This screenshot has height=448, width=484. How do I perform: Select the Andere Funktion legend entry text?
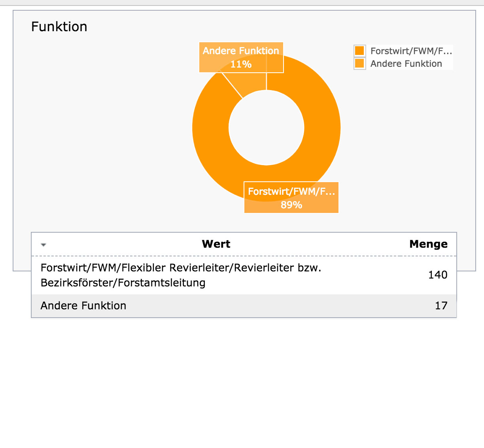pos(406,64)
